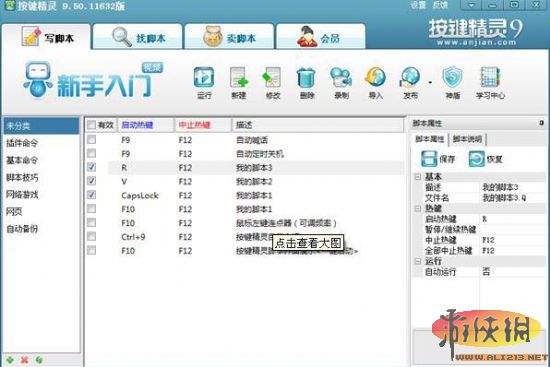Run the selected script with 运行 icon
The image size is (550, 367).
204,78
